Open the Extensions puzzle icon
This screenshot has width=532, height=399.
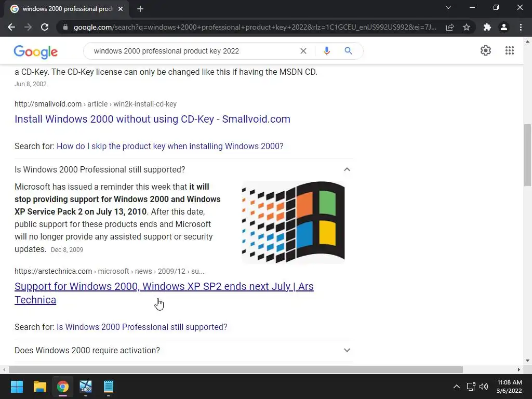pyautogui.click(x=487, y=27)
